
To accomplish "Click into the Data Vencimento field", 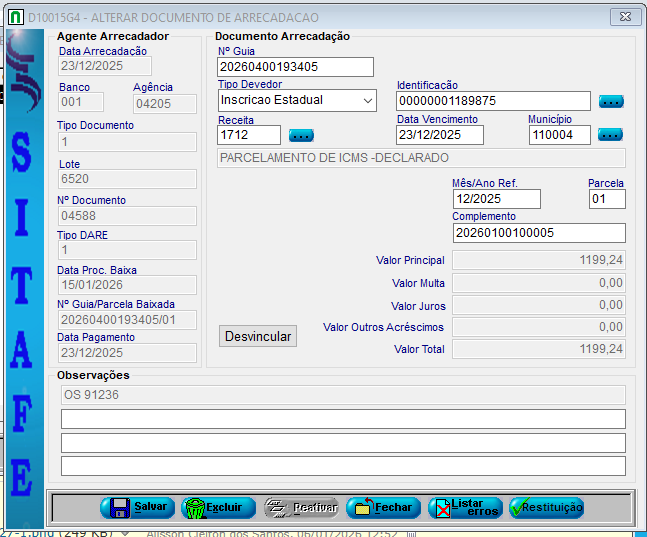I will coord(439,135).
